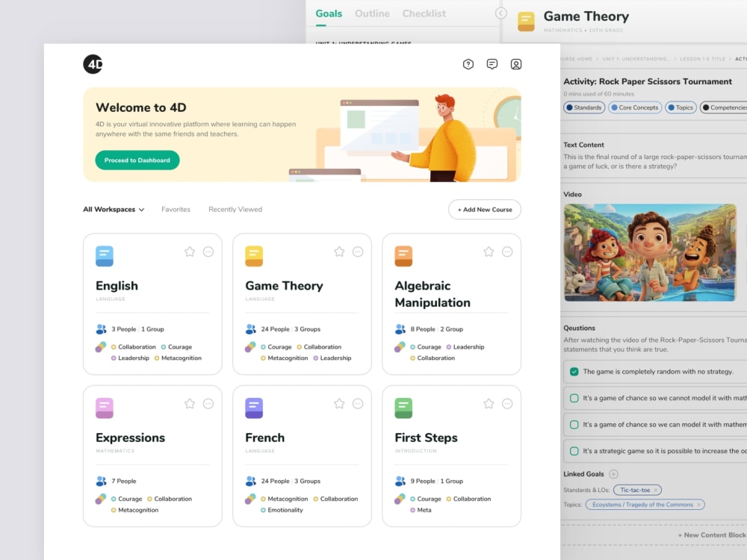This screenshot has width=747, height=560.
Task: Check 'we cannot model it with math' answer
Action: (x=574, y=398)
